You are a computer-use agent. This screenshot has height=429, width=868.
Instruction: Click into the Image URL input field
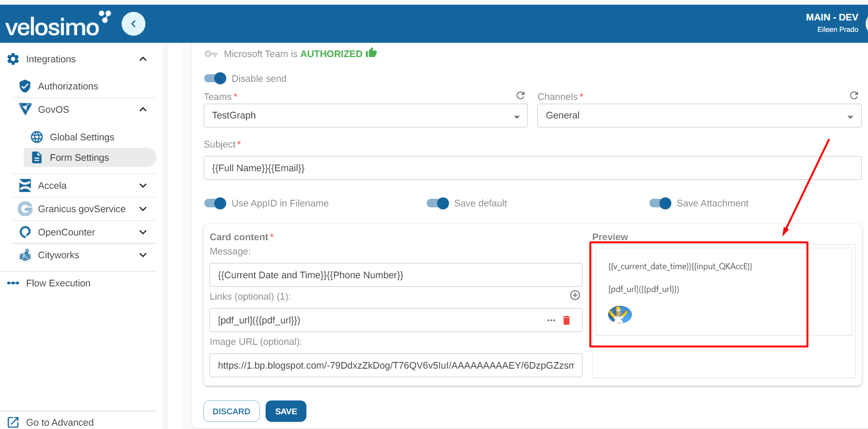(396, 365)
